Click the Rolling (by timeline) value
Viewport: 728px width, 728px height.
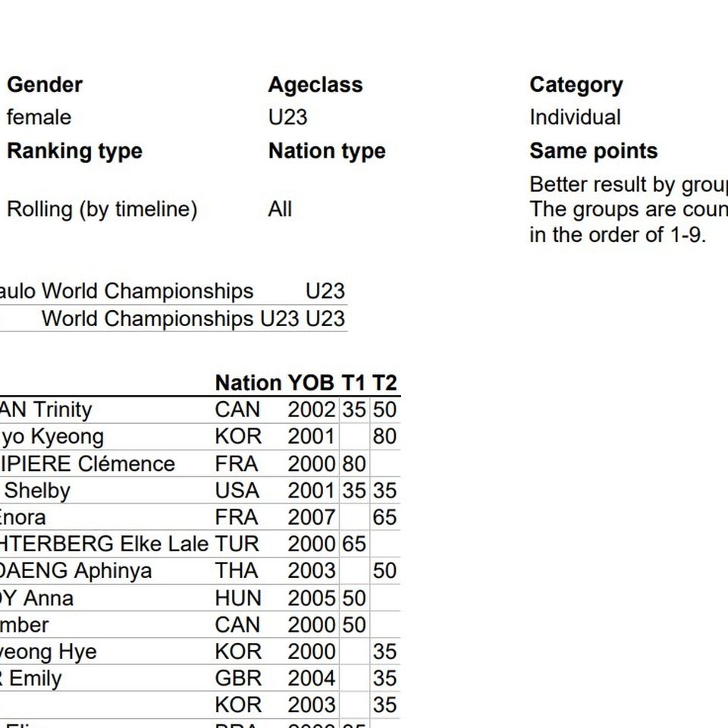102,209
